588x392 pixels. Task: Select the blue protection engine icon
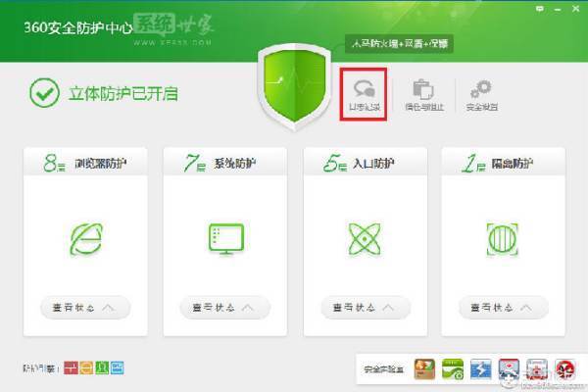point(117,368)
